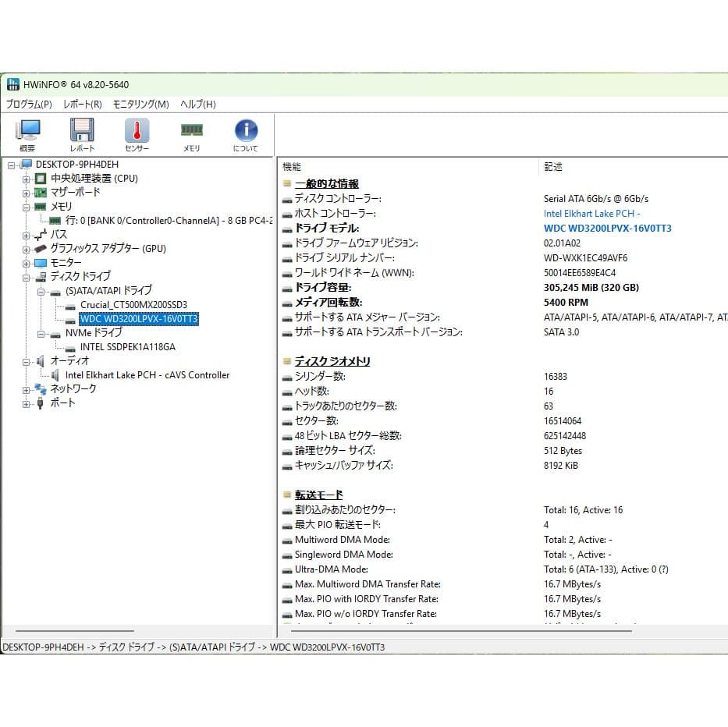Image resolution: width=728 pixels, height=727 pixels.
Task: Select the INTEL SSDPEK1A118GA NVMe drive
Action: coord(128,346)
